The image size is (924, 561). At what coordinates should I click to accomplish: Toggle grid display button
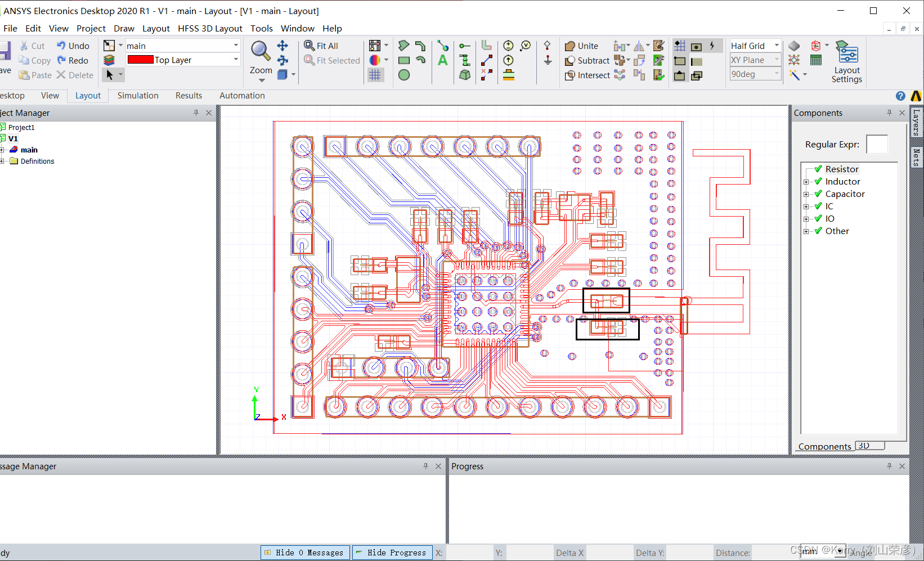375,75
